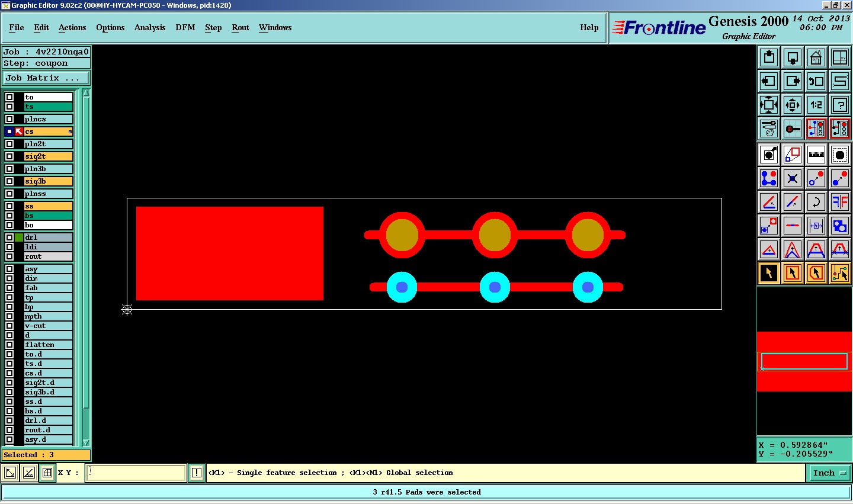Open the tools and palette settings icon
This screenshot has width=853, height=504.
pyautogui.click(x=769, y=129)
